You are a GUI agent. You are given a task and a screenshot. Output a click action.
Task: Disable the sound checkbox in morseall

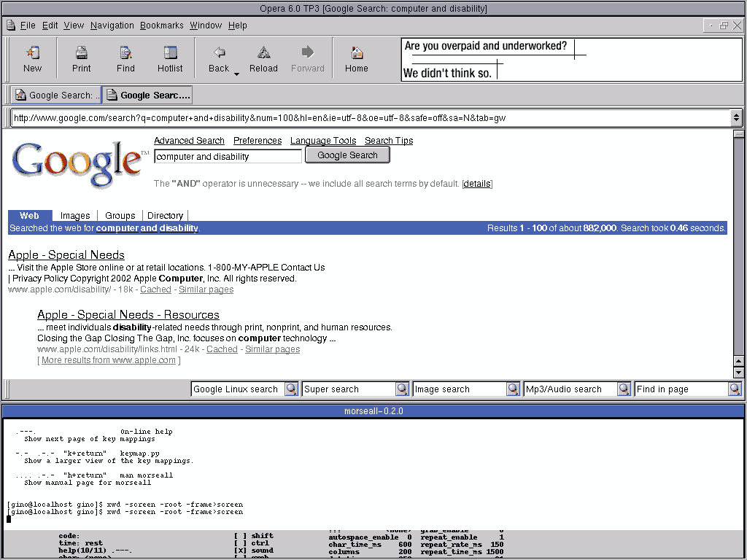239,551
